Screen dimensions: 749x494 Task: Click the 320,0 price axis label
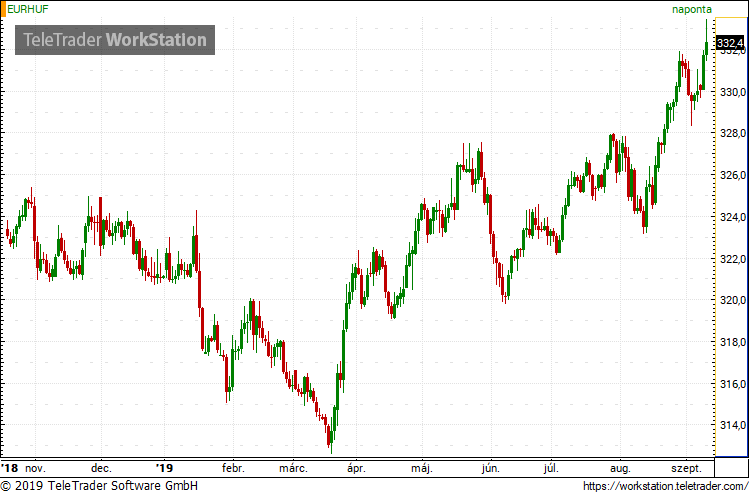(x=733, y=300)
